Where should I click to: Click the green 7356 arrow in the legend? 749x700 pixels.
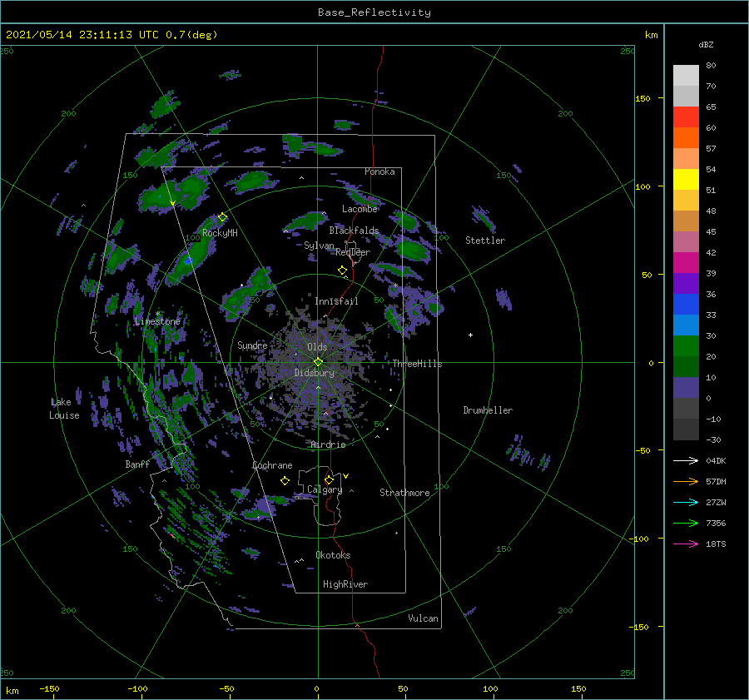(x=686, y=524)
